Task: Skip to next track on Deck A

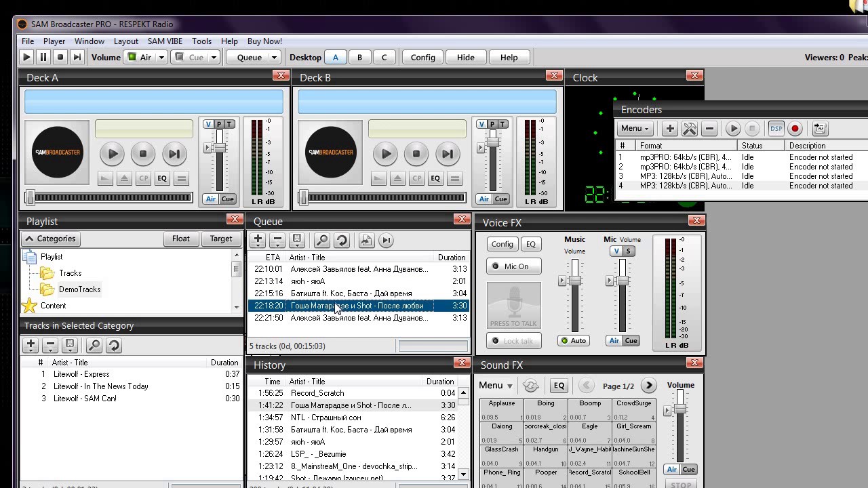Action: tap(174, 154)
